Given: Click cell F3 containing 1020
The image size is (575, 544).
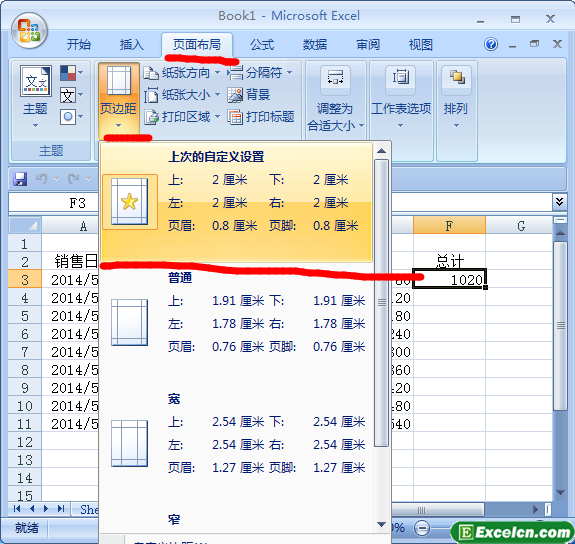Looking at the screenshot, I should (x=450, y=280).
